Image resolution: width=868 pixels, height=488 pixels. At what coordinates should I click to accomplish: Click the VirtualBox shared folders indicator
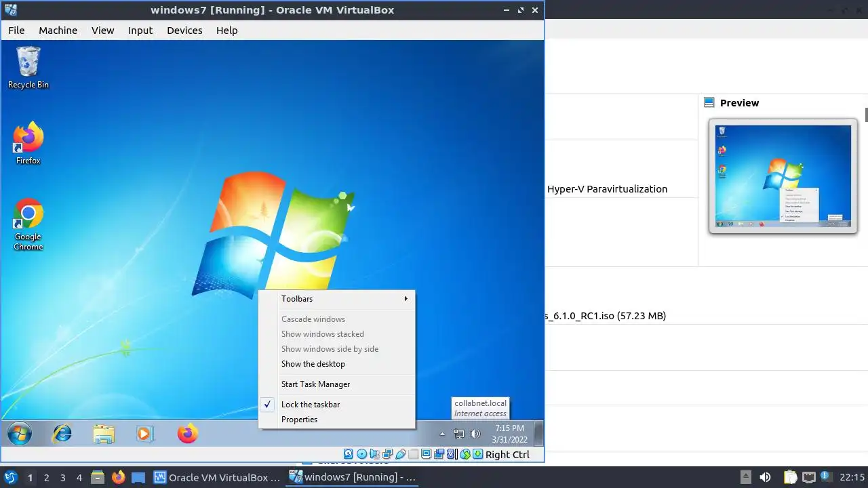[x=413, y=454]
